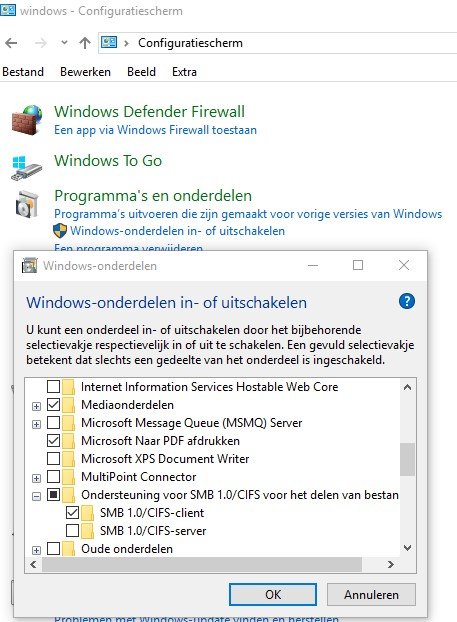Confirm with the OK button
Screen dimensions: 457x622
(273, 594)
